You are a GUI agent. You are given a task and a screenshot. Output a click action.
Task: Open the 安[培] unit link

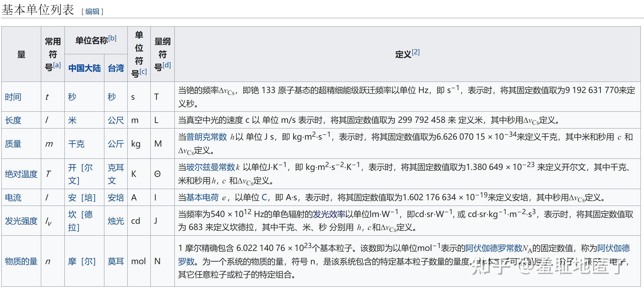[x=82, y=198]
